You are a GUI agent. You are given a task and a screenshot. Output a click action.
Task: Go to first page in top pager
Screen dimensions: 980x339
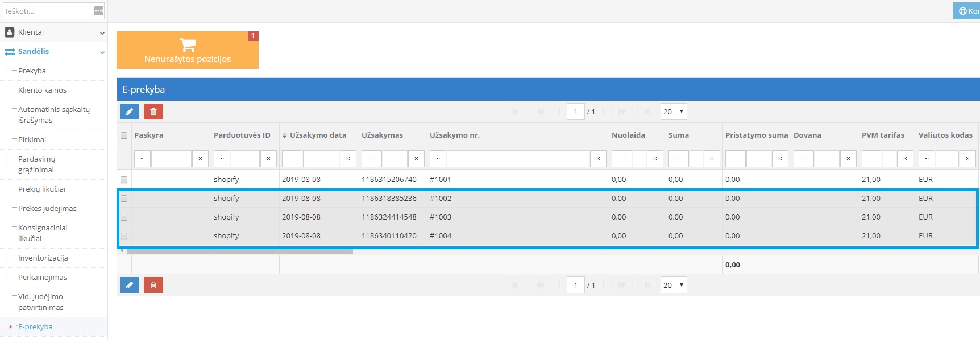[x=515, y=111]
